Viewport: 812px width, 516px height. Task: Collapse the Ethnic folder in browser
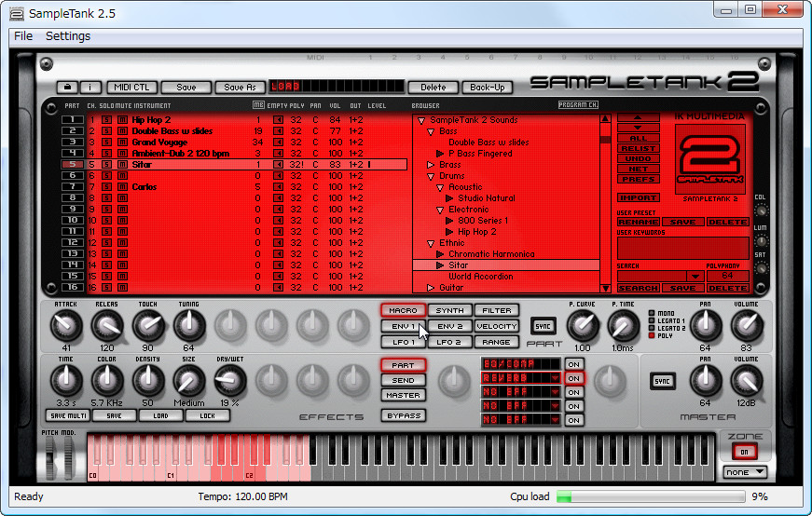[x=431, y=243]
